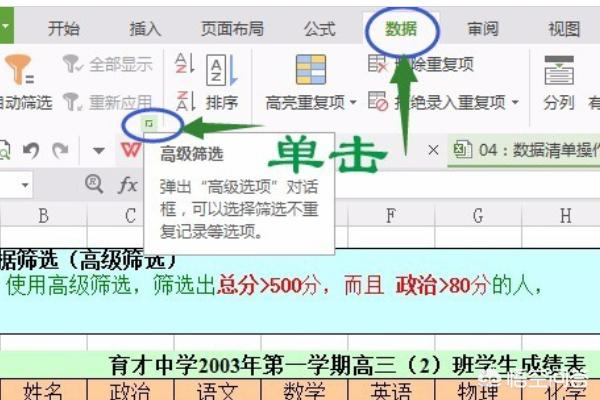The width and height of the screenshot is (600, 400).
Task: Click the 数据 ribbon tab
Action: pyautogui.click(x=401, y=29)
